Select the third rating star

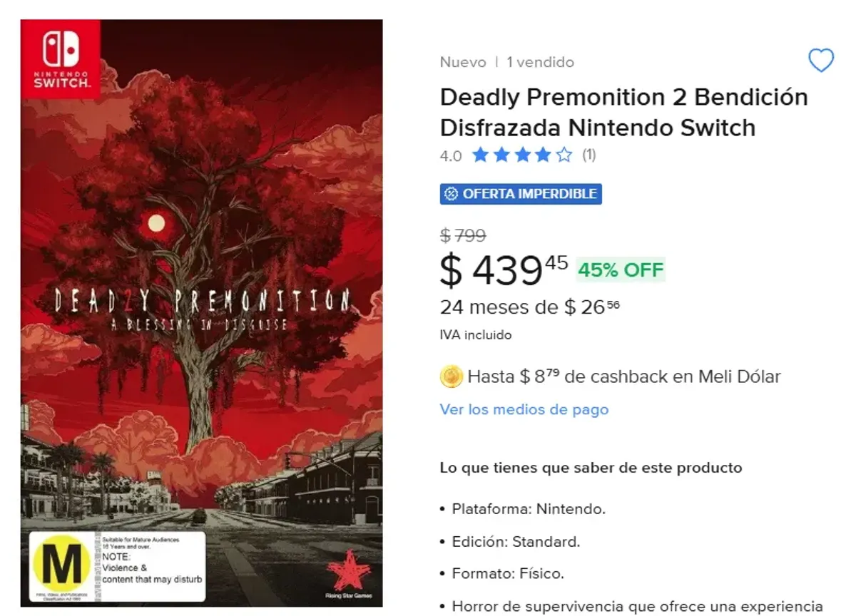pos(521,154)
